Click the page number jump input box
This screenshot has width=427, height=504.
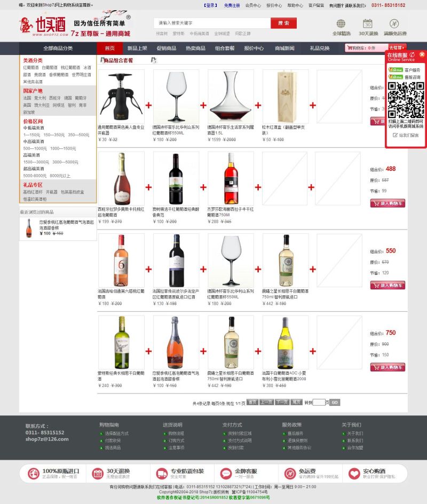click(319, 403)
